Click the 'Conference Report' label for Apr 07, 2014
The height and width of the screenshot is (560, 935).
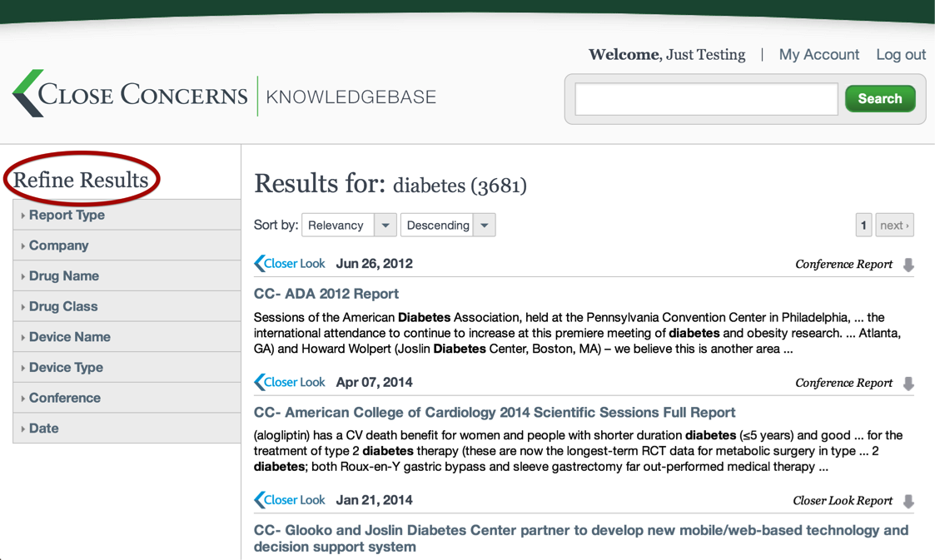click(x=843, y=383)
